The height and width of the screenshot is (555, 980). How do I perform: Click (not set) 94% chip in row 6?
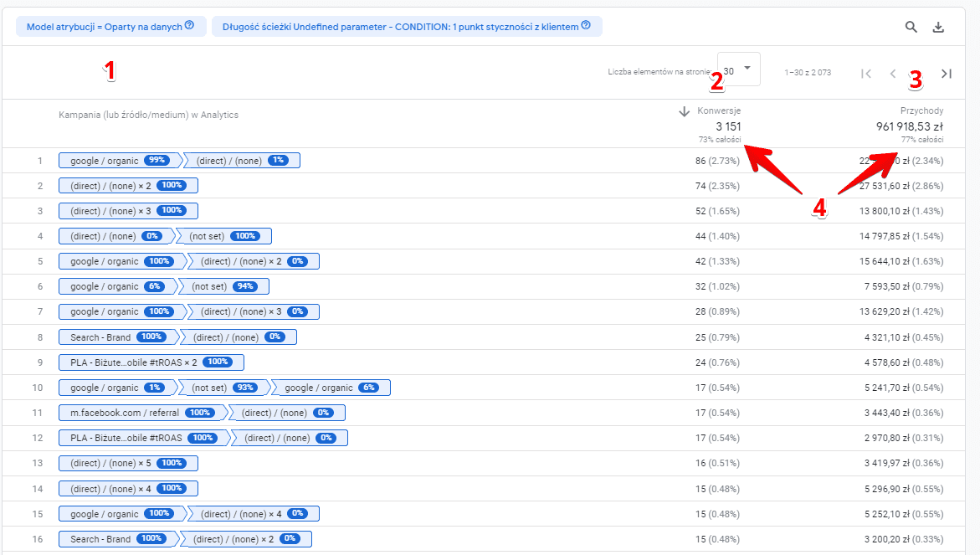pyautogui.click(x=223, y=286)
